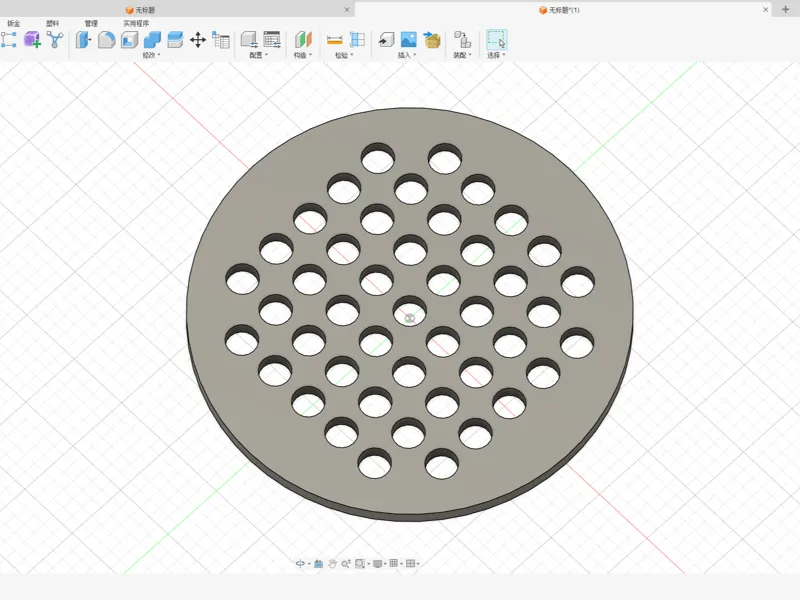
Task: Open the Display Settings monitor icon
Action: tap(378, 563)
